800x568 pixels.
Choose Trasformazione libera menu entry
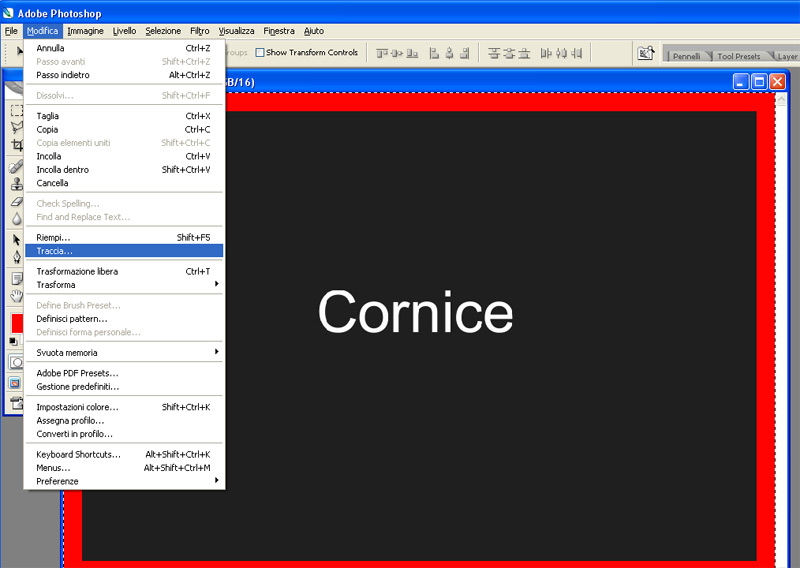pyautogui.click(x=124, y=271)
